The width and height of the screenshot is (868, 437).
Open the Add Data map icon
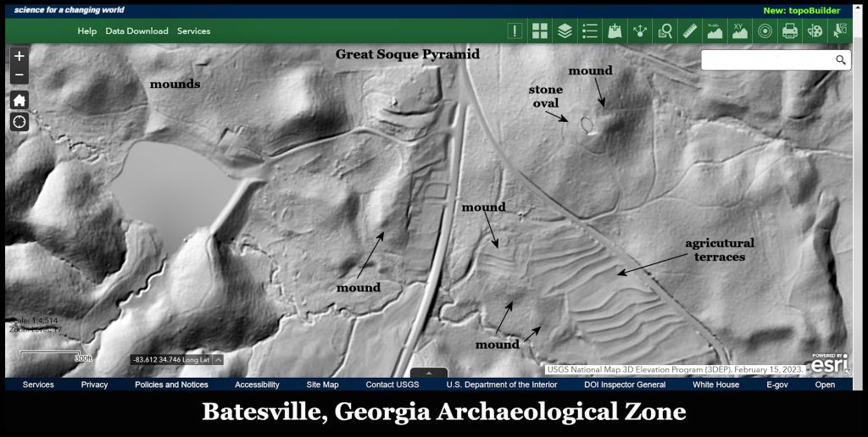[615, 31]
